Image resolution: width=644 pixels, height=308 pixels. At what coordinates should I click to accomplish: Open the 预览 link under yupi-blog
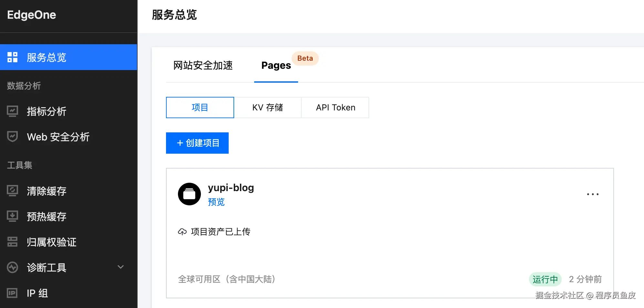pos(216,202)
